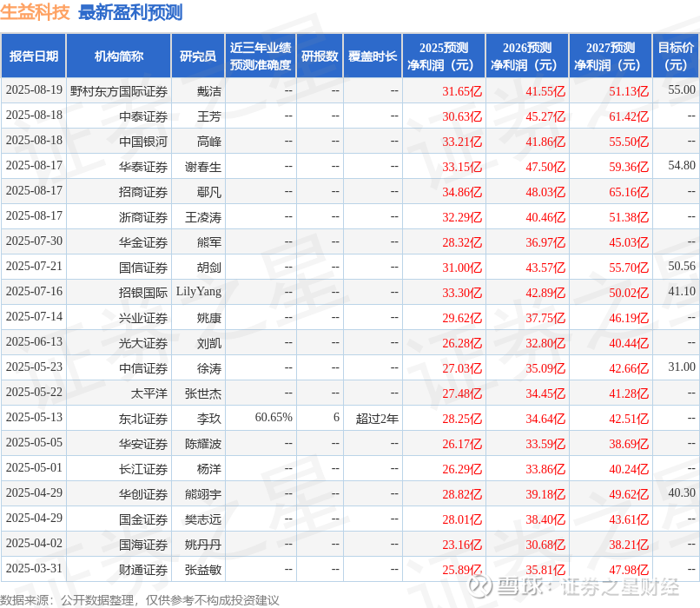The height and width of the screenshot is (608, 700).
Task: Click the 2027预测净利润 column header
Action: (611, 56)
